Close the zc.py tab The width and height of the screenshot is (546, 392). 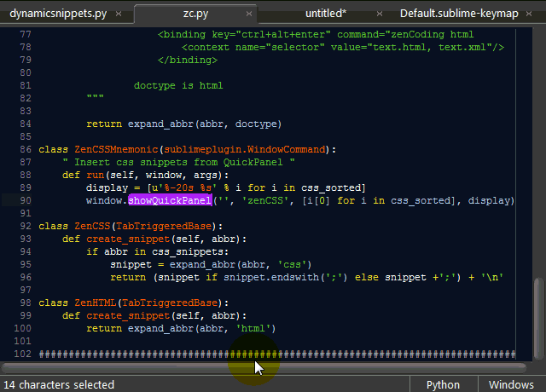pyautogui.click(x=247, y=14)
